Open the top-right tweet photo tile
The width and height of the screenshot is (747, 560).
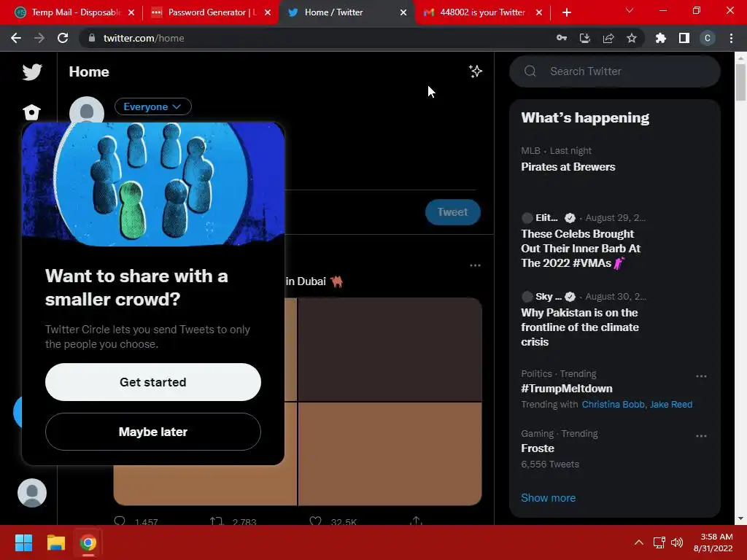pos(390,349)
